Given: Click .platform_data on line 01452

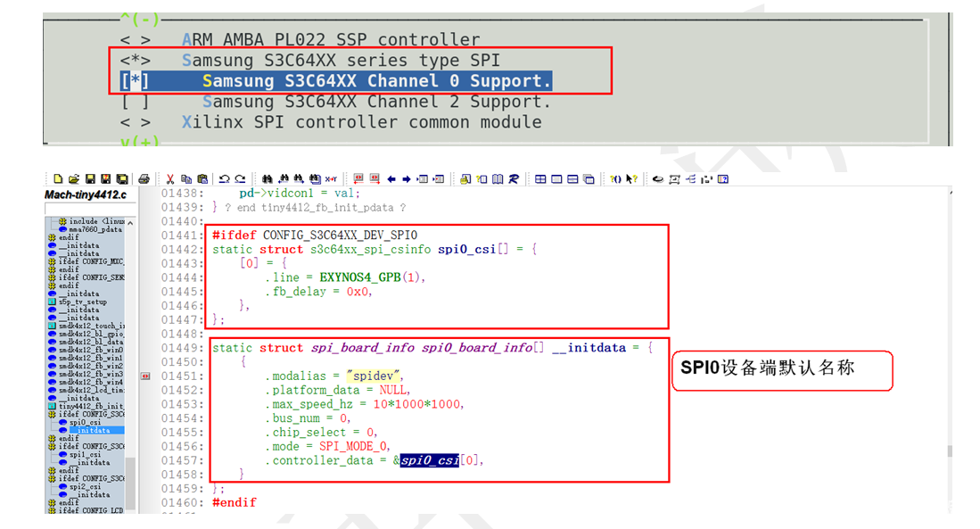Looking at the screenshot, I should [x=312, y=390].
